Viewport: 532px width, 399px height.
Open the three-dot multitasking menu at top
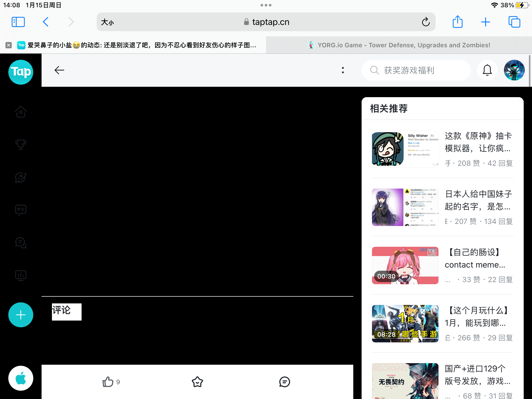(x=266, y=5)
